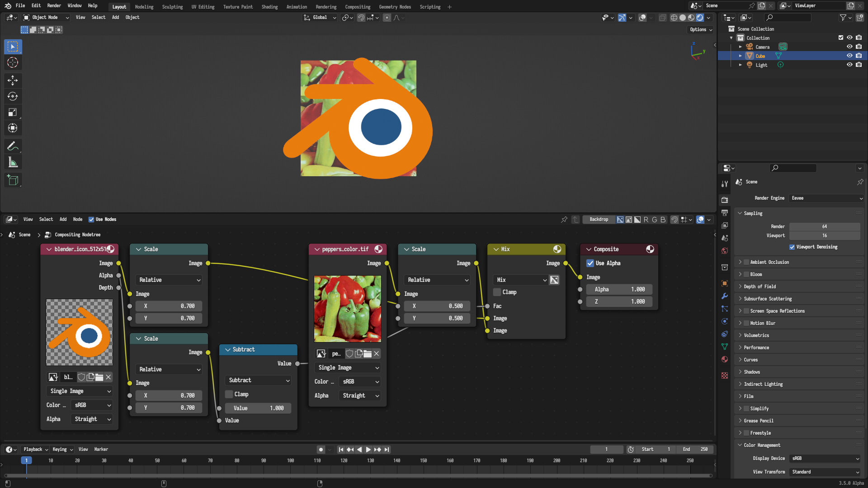Select the Rotate tool
The width and height of the screenshot is (868, 488).
point(13,96)
